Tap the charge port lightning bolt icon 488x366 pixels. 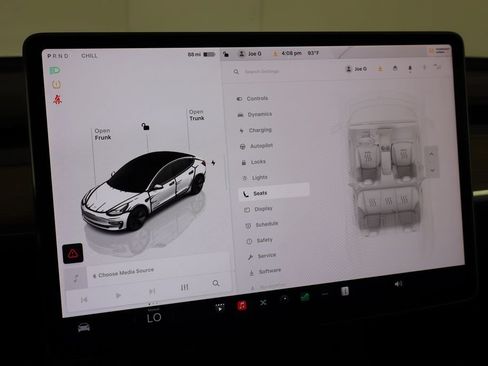pyautogui.click(x=213, y=163)
